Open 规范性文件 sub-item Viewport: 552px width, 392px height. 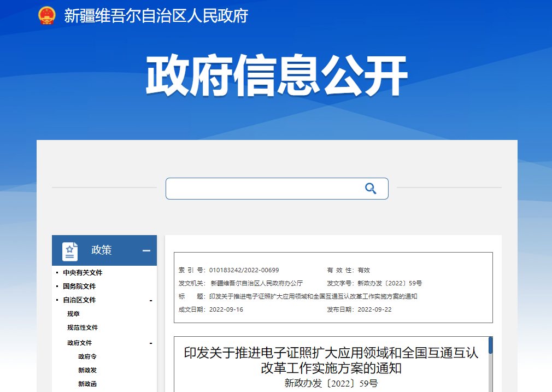tap(83, 327)
